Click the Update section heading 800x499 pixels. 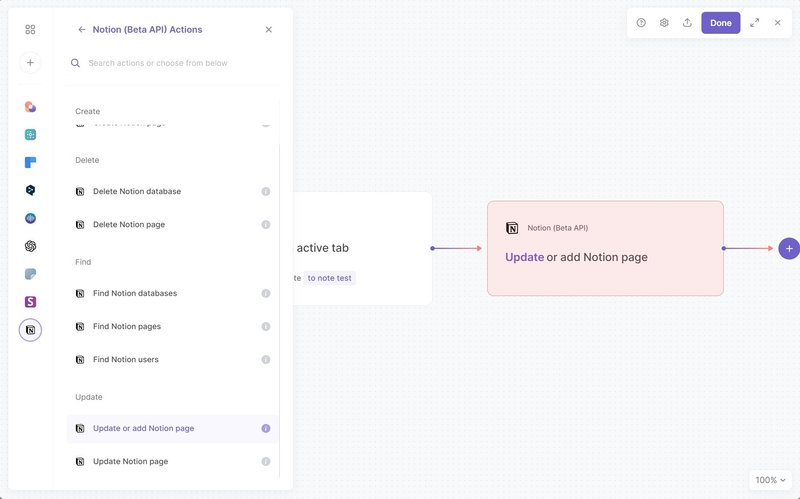tap(89, 397)
